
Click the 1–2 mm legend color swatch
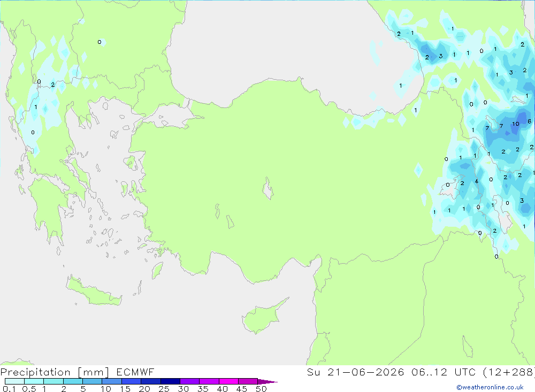point(53,381)
